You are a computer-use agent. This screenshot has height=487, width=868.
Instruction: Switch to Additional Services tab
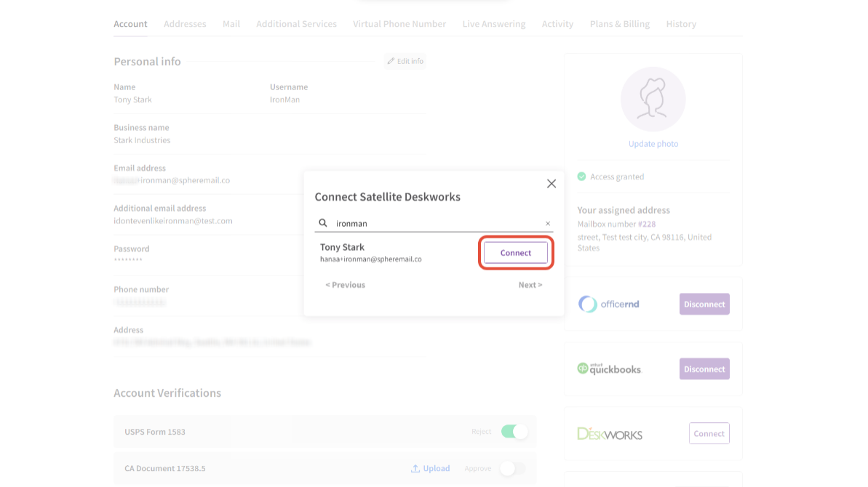(x=296, y=24)
